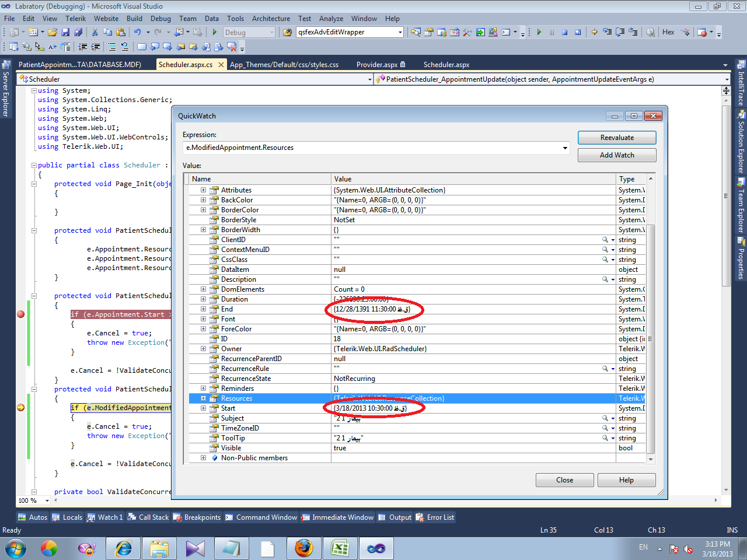Image resolution: width=747 pixels, height=560 pixels.
Task: Open the Expression dropdown in QuickWatch
Action: click(565, 148)
